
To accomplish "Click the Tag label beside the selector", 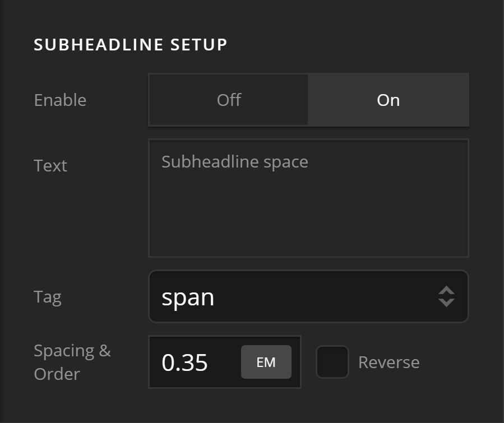I will (48, 297).
